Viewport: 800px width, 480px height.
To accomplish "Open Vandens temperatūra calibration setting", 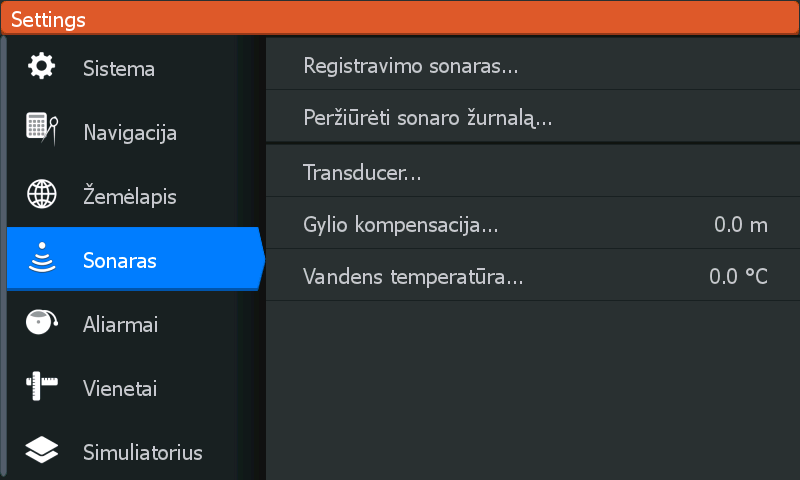I will [533, 276].
